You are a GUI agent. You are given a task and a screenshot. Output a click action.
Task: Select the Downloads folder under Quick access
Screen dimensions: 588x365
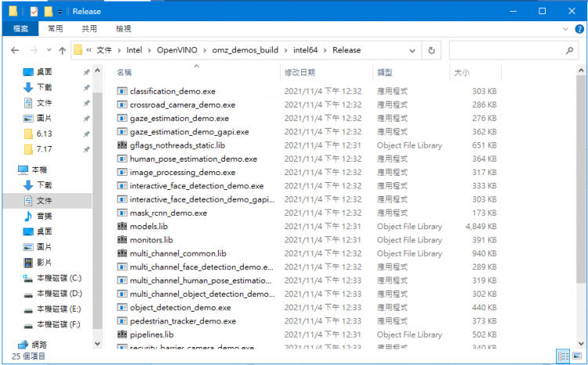click(43, 87)
